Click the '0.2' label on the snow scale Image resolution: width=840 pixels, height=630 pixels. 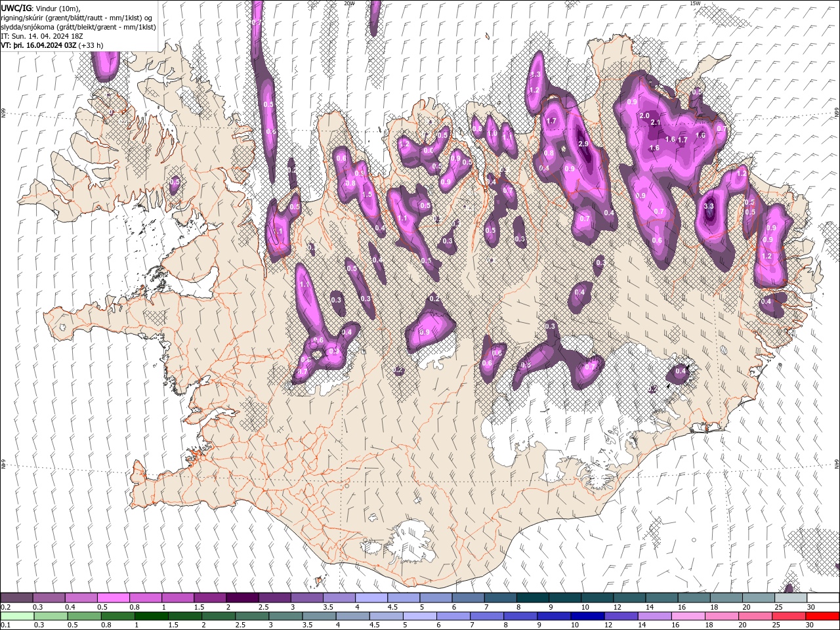click(5, 607)
